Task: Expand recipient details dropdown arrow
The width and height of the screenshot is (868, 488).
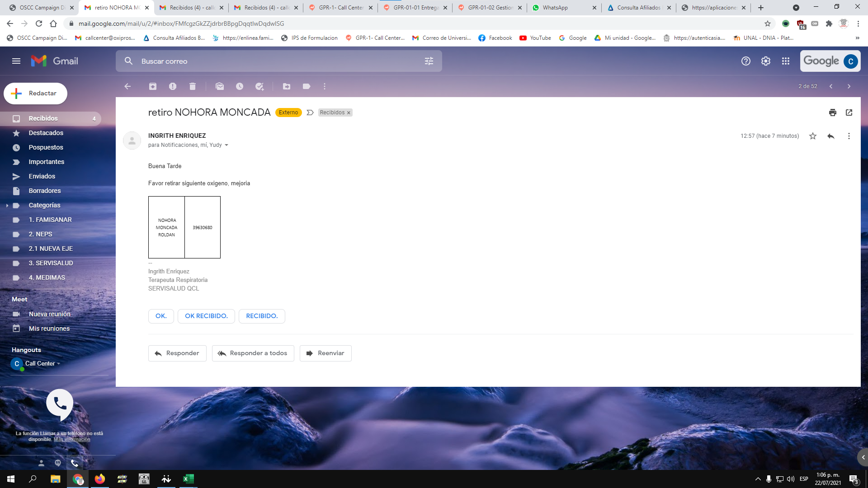Action: tap(226, 145)
